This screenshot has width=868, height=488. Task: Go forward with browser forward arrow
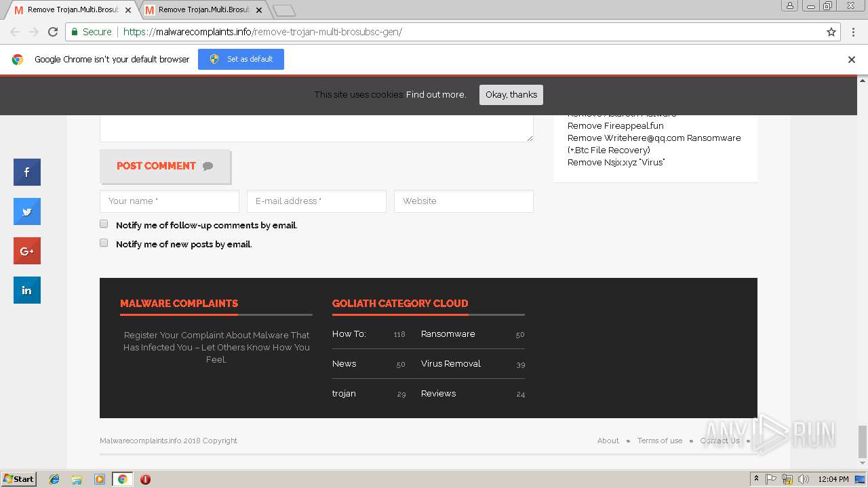click(x=34, y=32)
